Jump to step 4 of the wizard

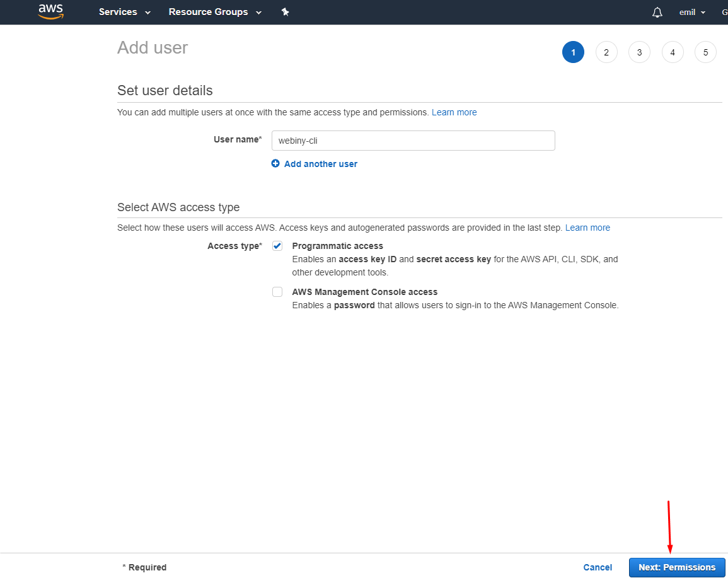point(673,52)
